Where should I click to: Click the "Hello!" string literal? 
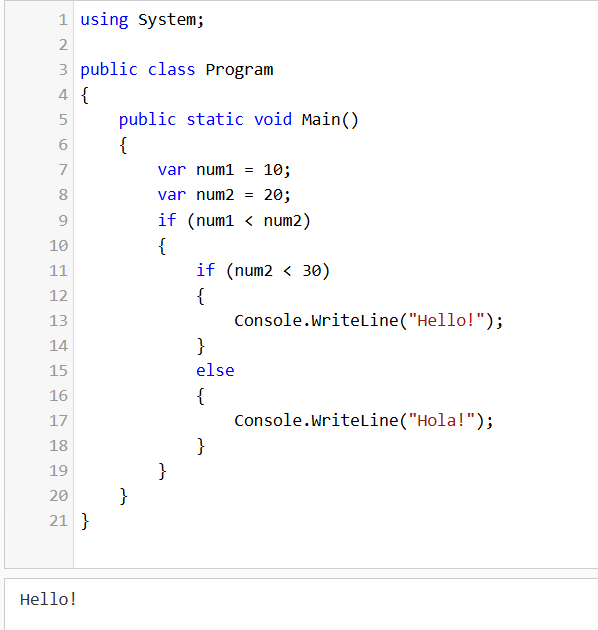[x=446, y=321]
